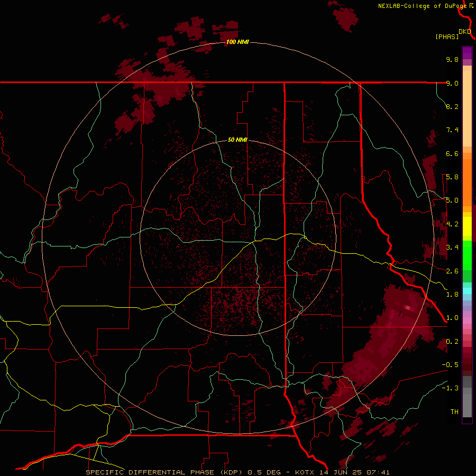The height and width of the screenshot is (476, 476).
Task: Click the 100 NMI range ring label
Action: [237, 42]
